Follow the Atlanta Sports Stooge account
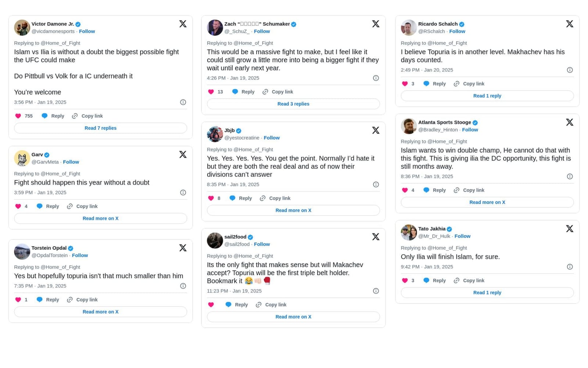This screenshot has width=588, height=368. (470, 130)
